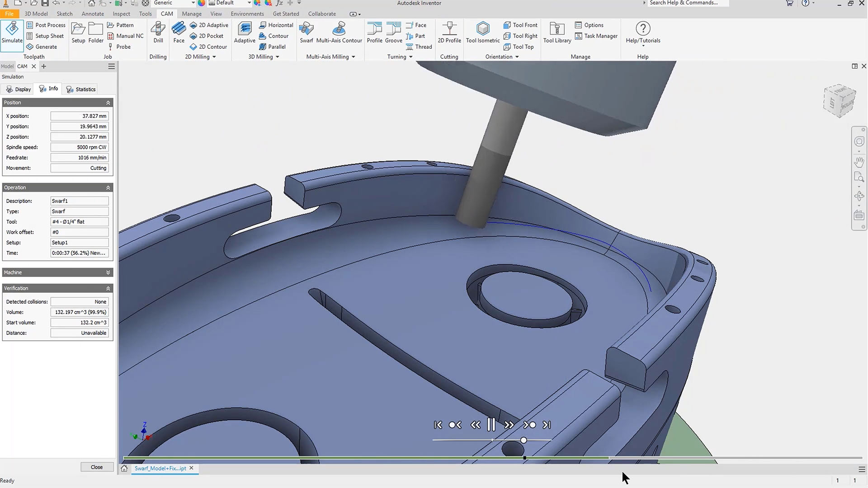Skip to next operation in simulation

pyautogui.click(x=529, y=425)
